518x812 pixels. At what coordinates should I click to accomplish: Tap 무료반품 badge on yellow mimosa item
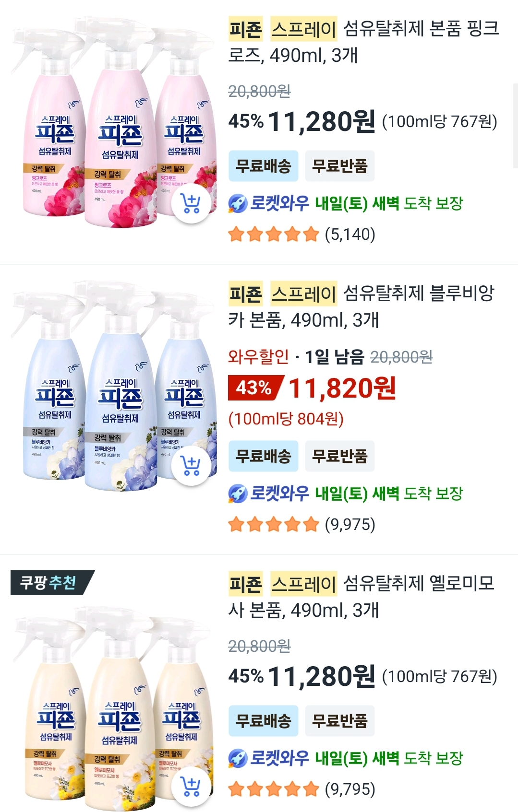pyautogui.click(x=339, y=720)
